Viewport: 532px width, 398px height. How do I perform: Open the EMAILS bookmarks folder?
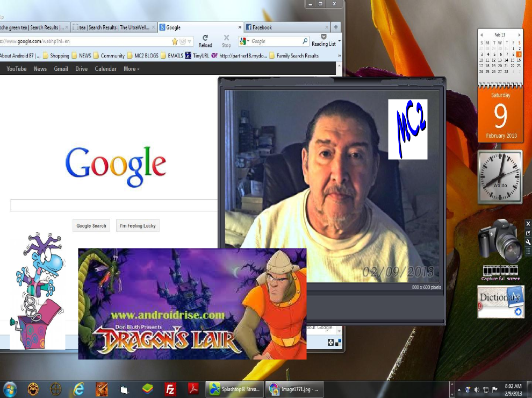pyautogui.click(x=171, y=56)
